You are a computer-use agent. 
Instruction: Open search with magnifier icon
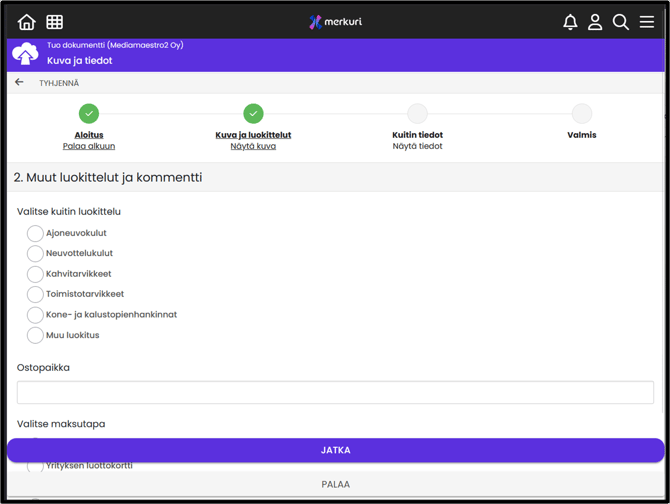621,22
